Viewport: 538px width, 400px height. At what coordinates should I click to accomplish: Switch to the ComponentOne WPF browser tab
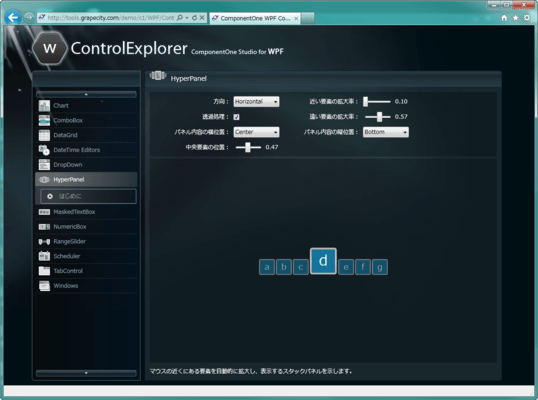click(255, 18)
